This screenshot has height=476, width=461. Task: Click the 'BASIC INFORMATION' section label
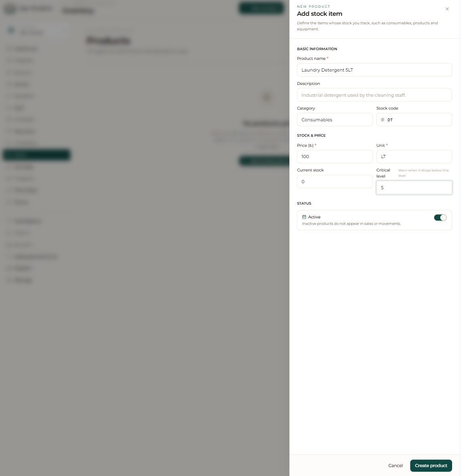[x=317, y=49]
